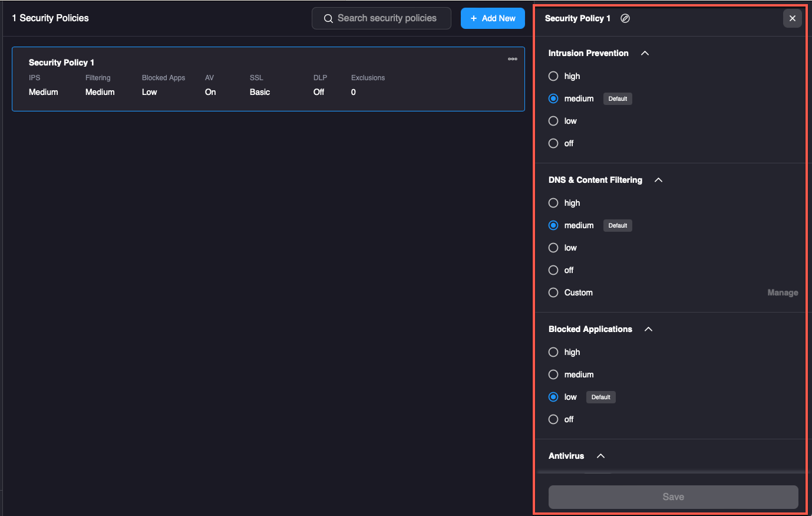Click the Save button
812x516 pixels.
point(674,497)
